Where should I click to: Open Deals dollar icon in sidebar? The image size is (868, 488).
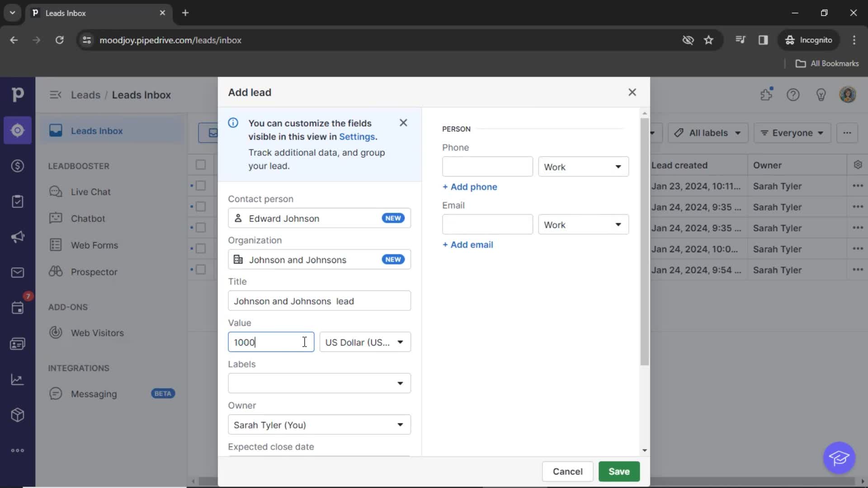17,166
